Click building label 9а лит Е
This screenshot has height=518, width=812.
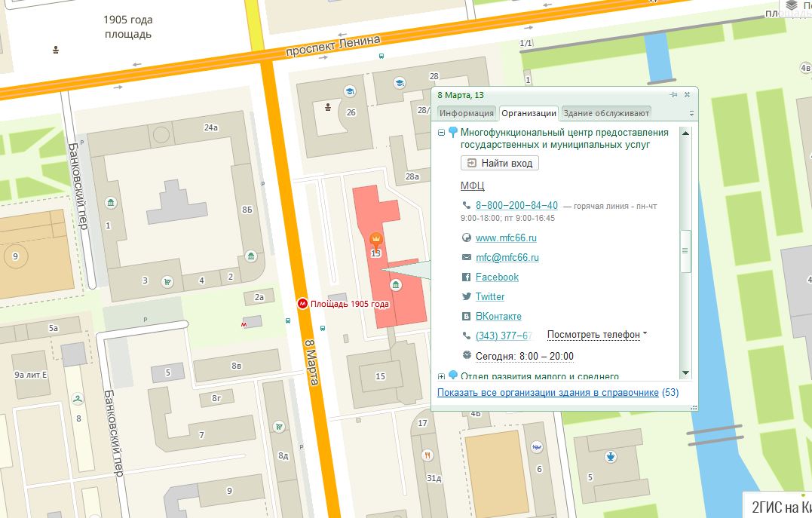tap(31, 375)
